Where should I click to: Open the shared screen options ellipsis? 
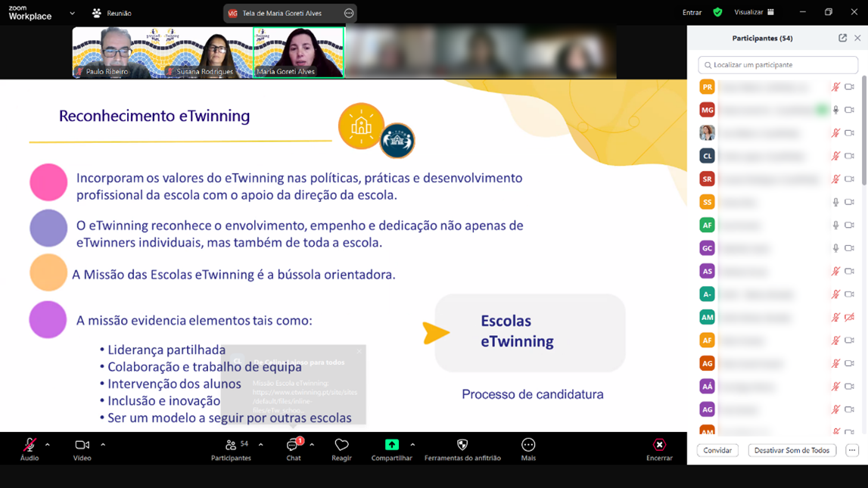(x=349, y=14)
